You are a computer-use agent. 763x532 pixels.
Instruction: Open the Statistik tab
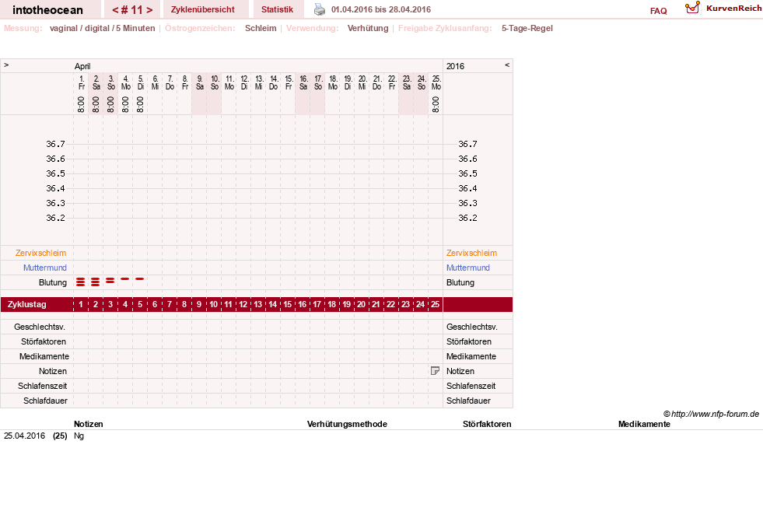coord(278,9)
